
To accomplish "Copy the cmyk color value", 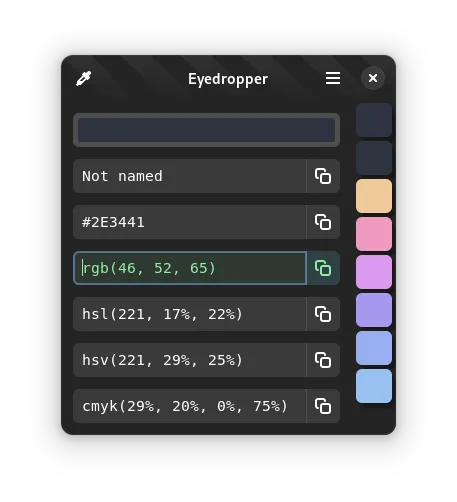I will click(x=323, y=406).
